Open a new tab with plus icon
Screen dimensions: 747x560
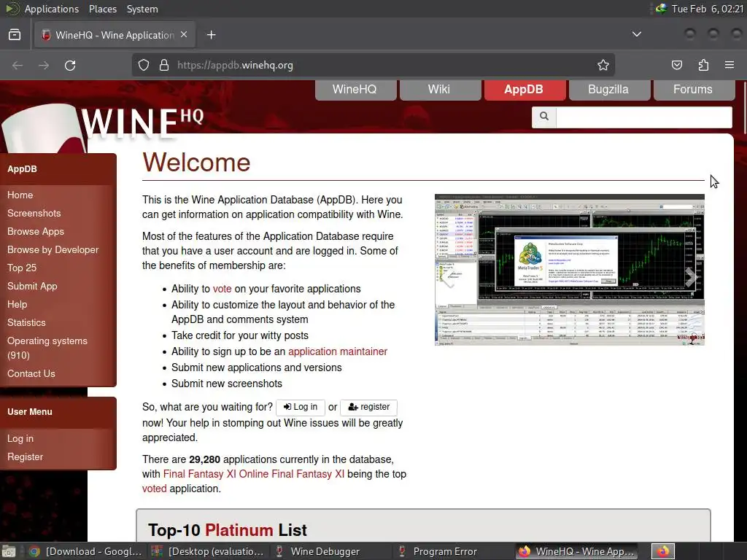tap(211, 35)
